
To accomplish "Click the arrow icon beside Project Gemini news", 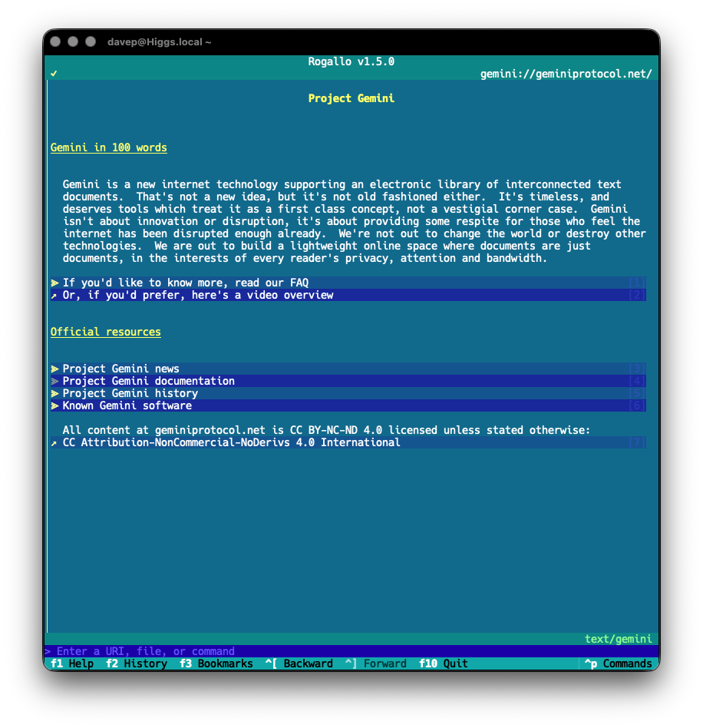I will (x=54, y=369).
